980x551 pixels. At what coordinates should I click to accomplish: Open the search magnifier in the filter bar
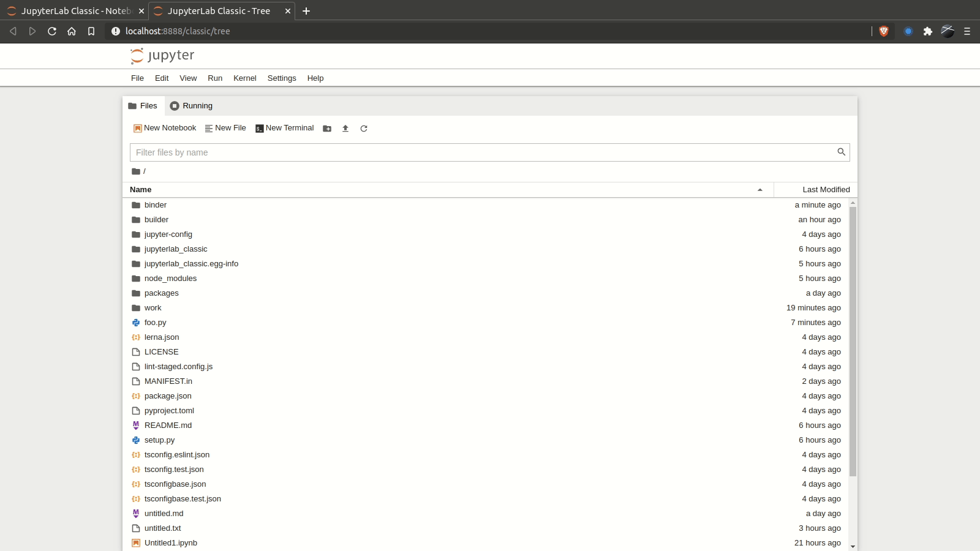point(841,152)
